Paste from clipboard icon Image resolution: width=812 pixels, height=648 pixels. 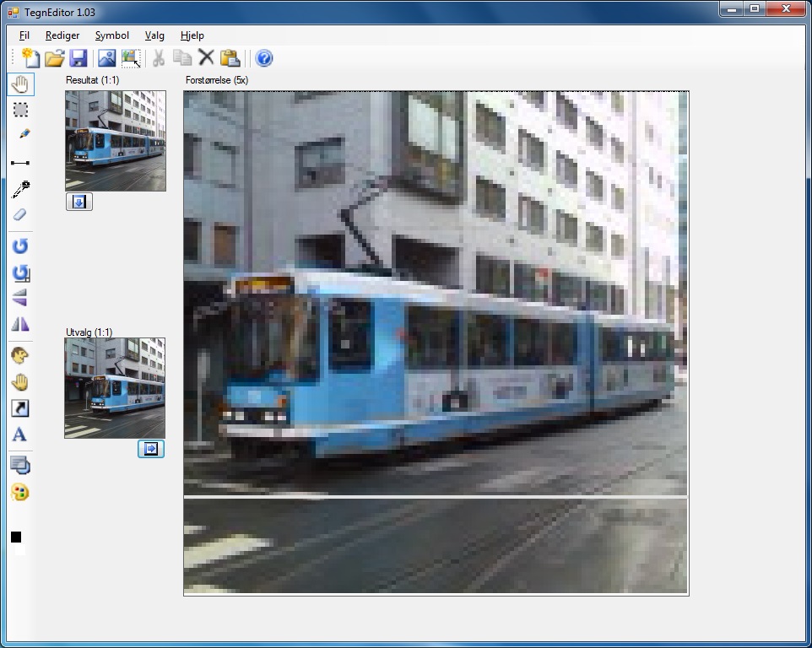tap(230, 58)
